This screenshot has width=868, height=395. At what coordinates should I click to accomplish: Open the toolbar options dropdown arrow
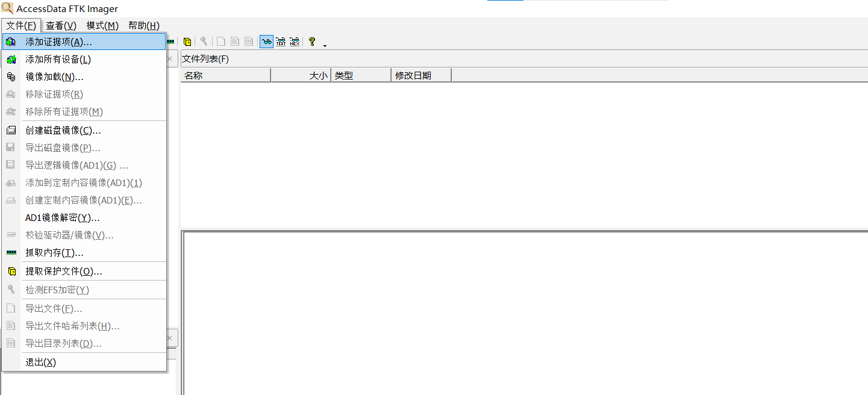tap(325, 45)
